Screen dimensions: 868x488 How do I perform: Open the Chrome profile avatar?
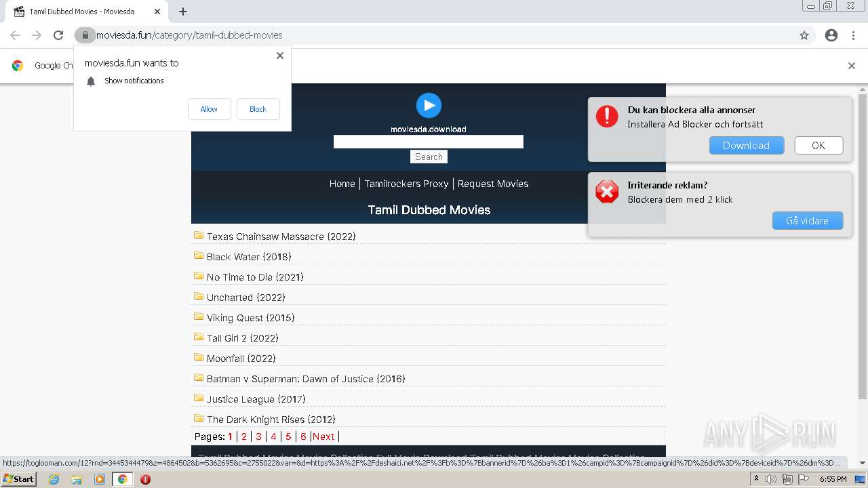point(831,35)
